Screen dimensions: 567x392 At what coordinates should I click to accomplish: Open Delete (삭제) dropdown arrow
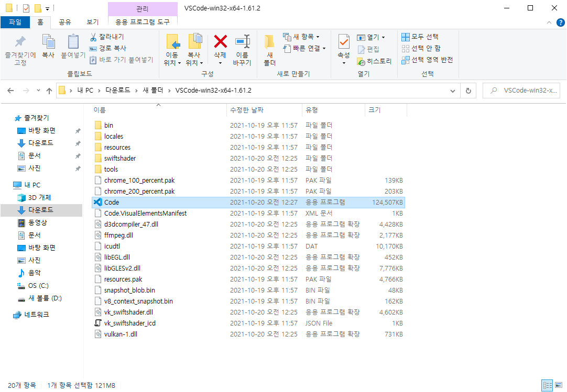[220, 63]
